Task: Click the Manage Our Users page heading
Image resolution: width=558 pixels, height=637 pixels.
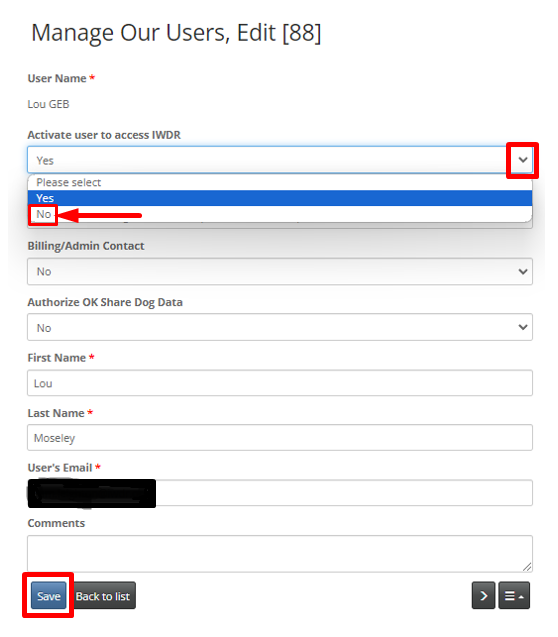Action: pos(176,33)
